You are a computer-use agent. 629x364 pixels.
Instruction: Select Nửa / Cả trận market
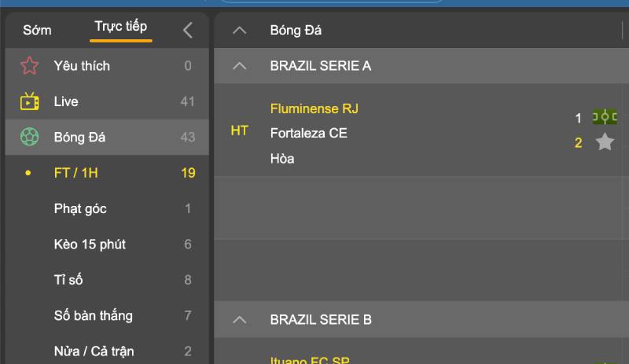point(89,351)
